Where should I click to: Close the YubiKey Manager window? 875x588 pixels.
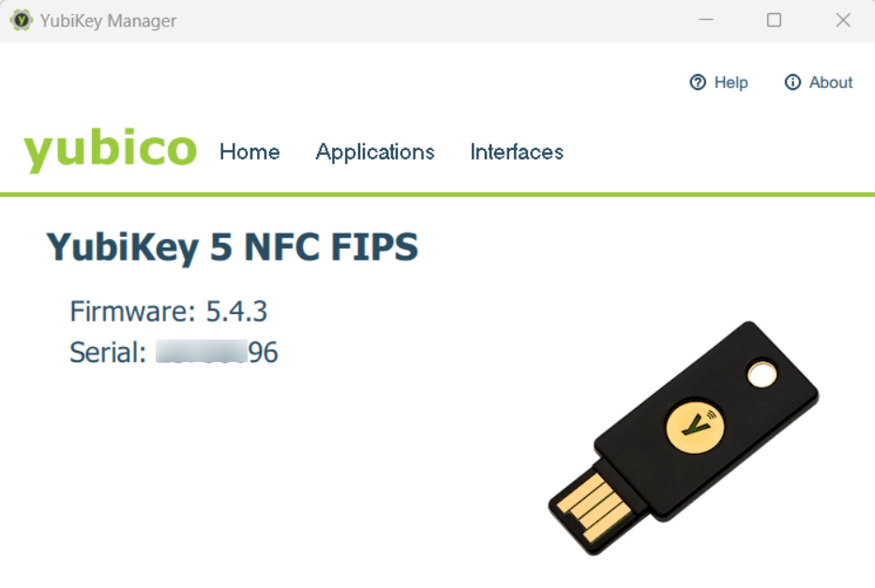(843, 20)
